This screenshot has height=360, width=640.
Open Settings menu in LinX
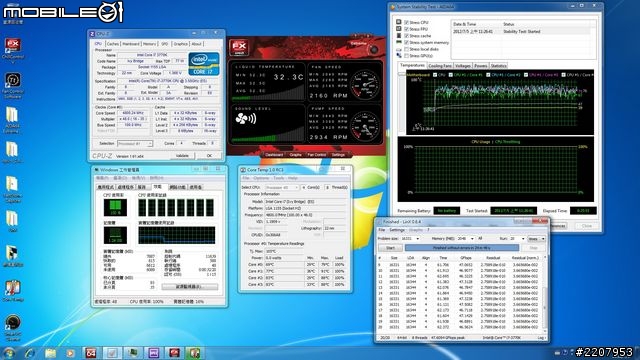[x=396, y=230]
